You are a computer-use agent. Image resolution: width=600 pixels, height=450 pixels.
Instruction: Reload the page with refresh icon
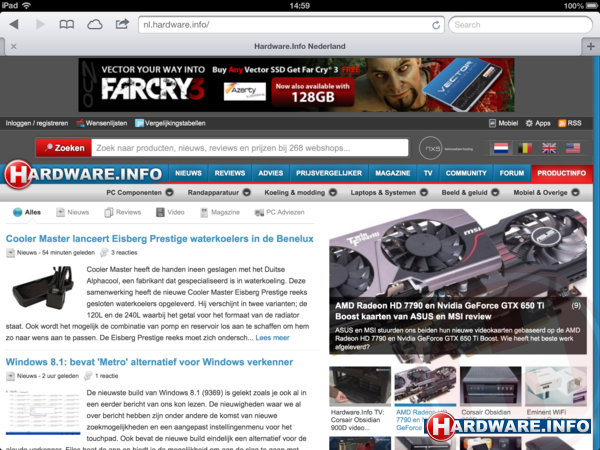[436, 25]
